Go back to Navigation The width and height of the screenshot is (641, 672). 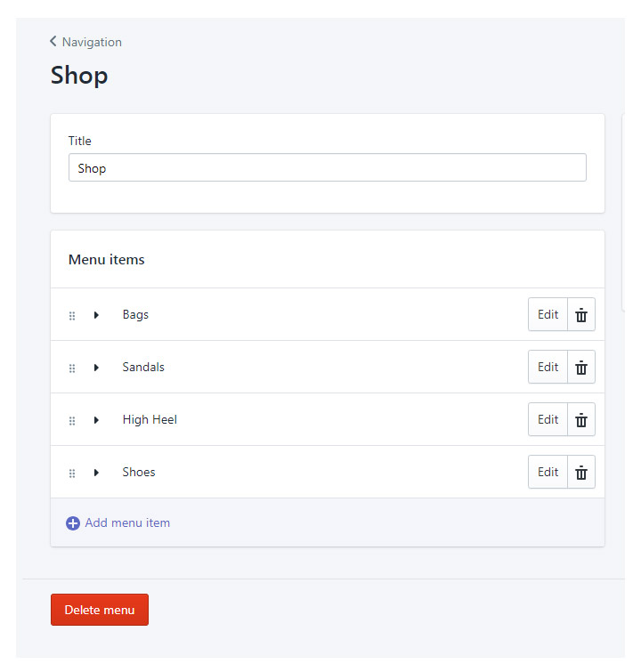tap(85, 42)
